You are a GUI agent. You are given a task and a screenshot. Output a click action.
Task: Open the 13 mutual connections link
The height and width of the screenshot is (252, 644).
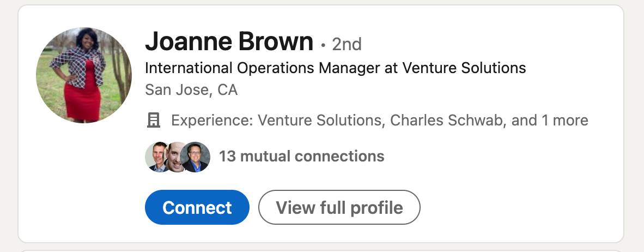[x=301, y=157]
